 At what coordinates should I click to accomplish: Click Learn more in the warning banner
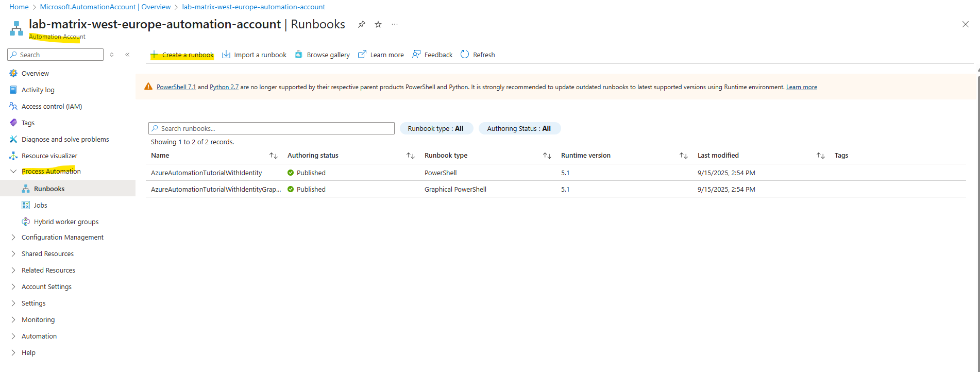(x=802, y=87)
